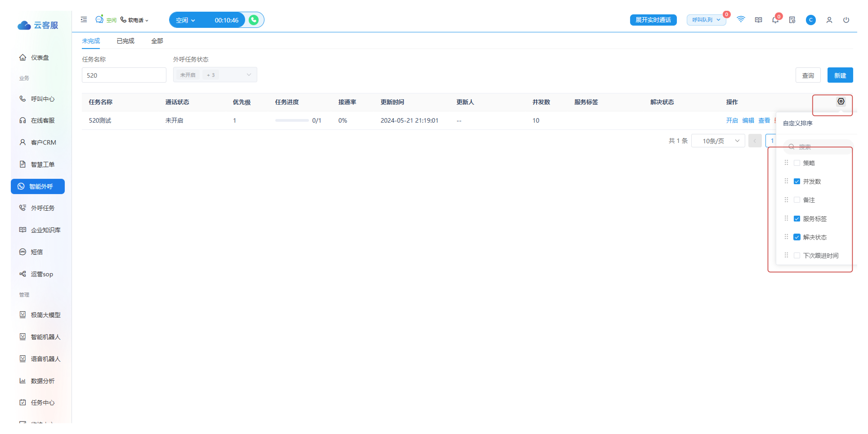Screen dimensions: 868x434
Task: Open the 呼叫队列 dropdown
Action: coord(706,20)
